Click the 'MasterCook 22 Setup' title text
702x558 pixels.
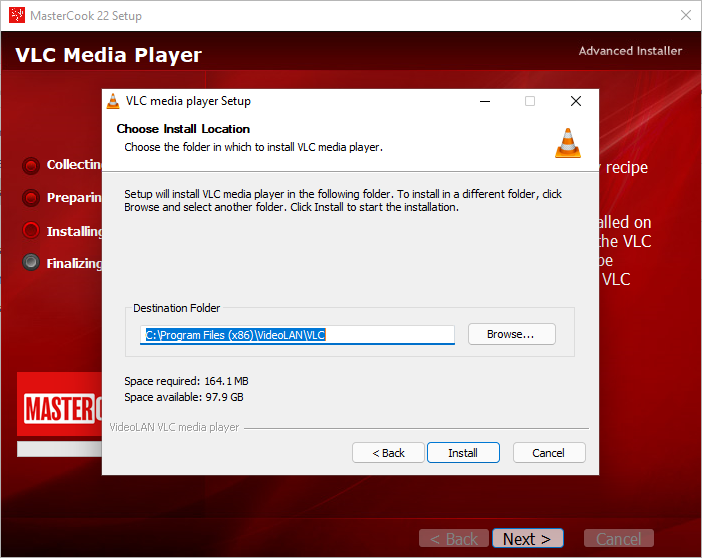click(x=86, y=16)
